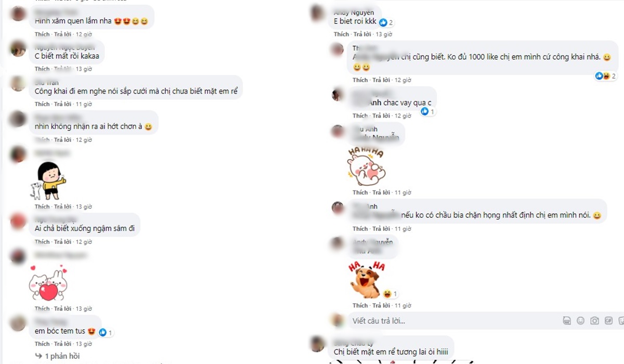View like reaction on 'E biet roi kkk'
Viewport: 624px width, 364px height.
click(386, 22)
